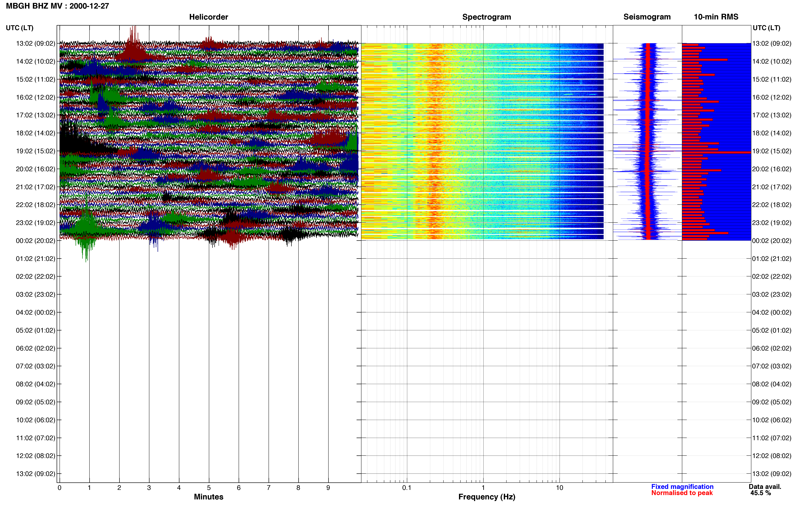Screen dimensions: 812x508
Task: Click frequency tick '1' on spectrogram axis
Action: coord(483,488)
